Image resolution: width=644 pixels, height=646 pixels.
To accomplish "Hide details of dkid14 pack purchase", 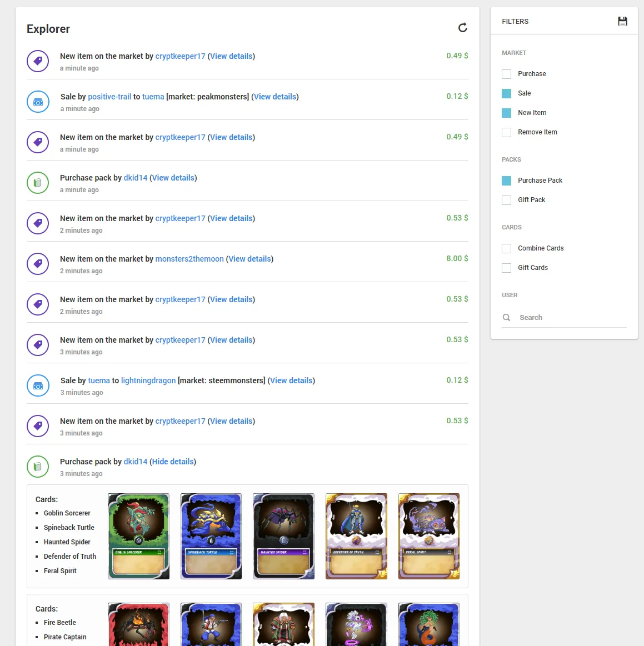I will point(173,462).
